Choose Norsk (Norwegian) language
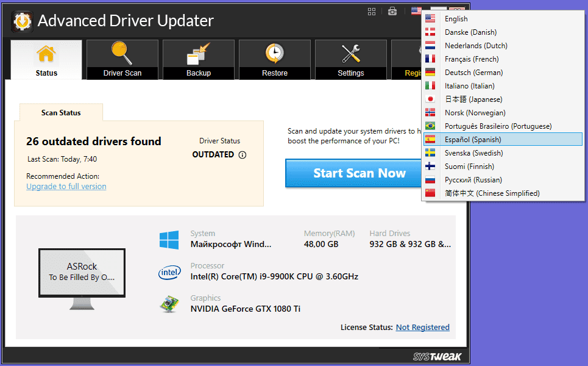 click(x=503, y=113)
